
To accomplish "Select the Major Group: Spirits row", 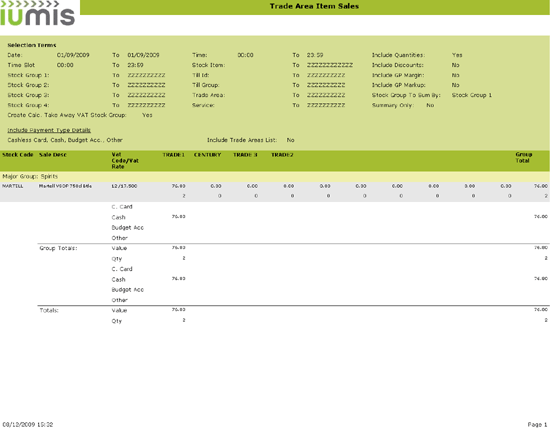I will click(275, 176).
